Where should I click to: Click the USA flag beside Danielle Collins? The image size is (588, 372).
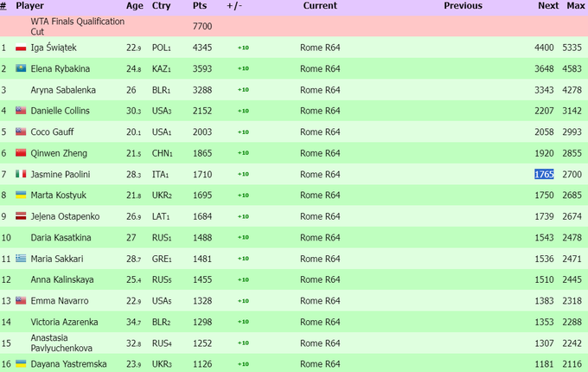click(22, 111)
